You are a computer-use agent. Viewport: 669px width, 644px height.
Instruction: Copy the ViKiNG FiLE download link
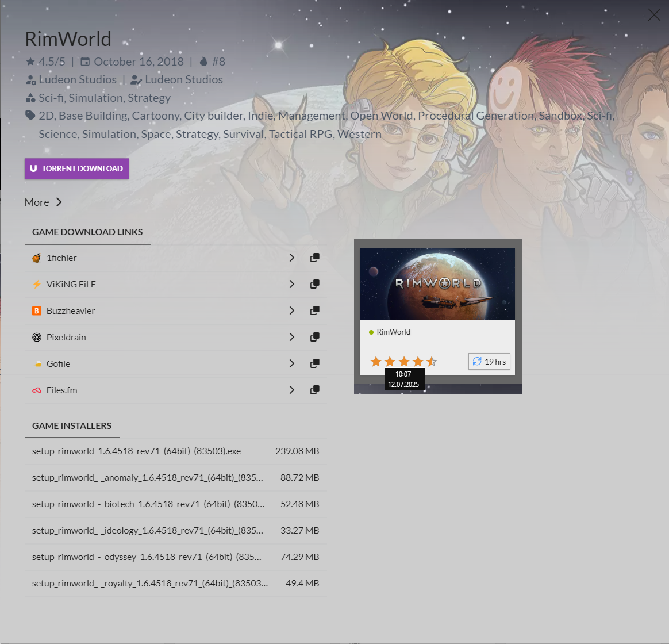(314, 284)
